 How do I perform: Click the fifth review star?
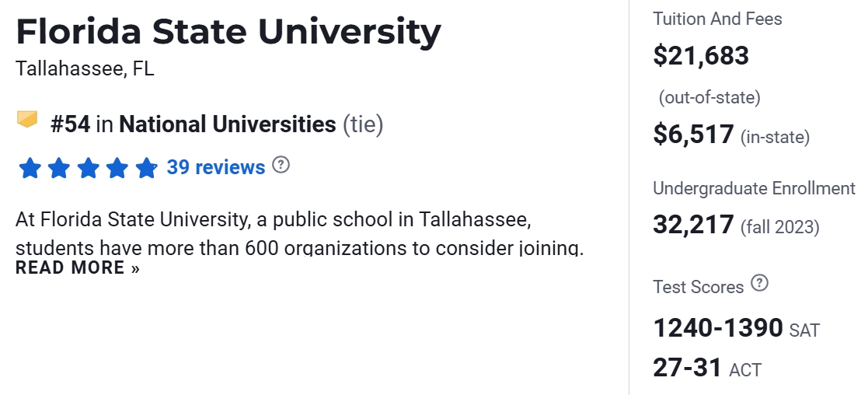(146, 168)
